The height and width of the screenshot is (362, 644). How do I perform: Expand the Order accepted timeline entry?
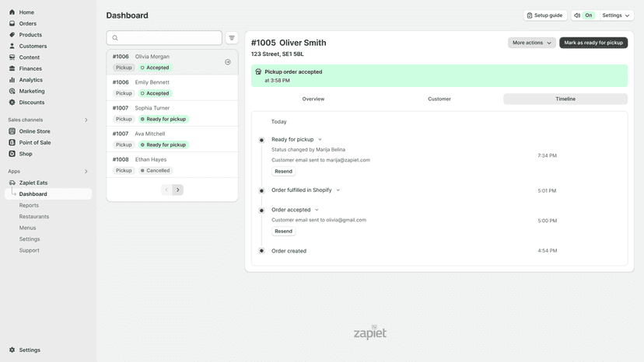[317, 210]
